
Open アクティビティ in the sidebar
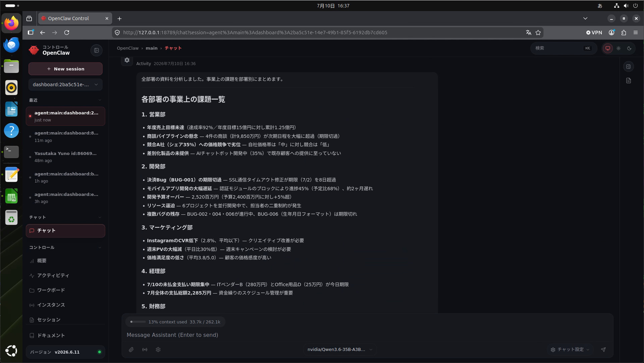(65, 276)
